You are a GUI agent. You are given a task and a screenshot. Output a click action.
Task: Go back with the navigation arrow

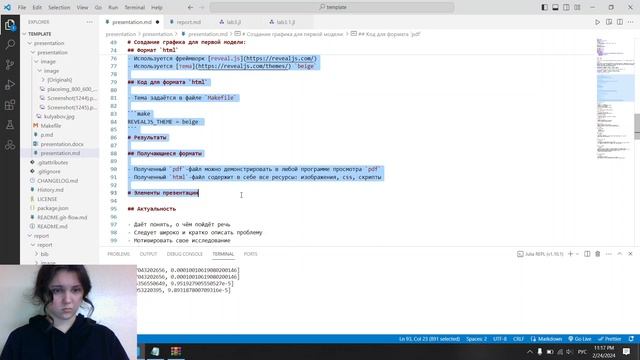pos(191,7)
